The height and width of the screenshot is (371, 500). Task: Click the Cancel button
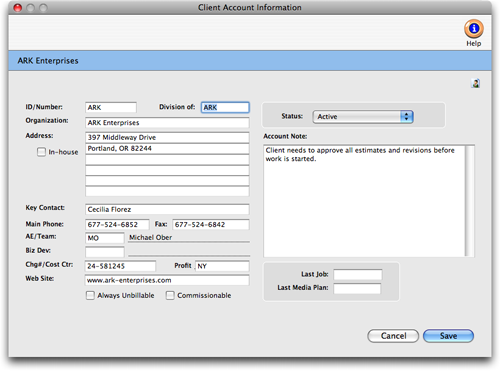[x=393, y=336]
